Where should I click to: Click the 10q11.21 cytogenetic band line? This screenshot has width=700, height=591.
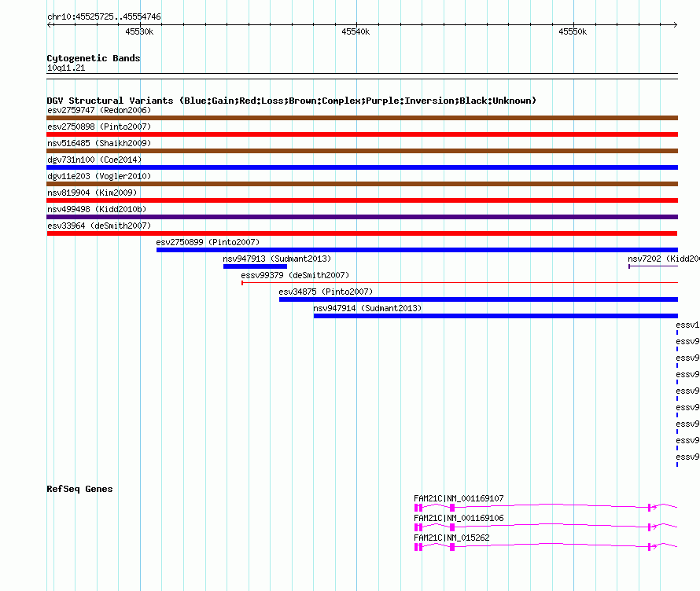coord(362,76)
